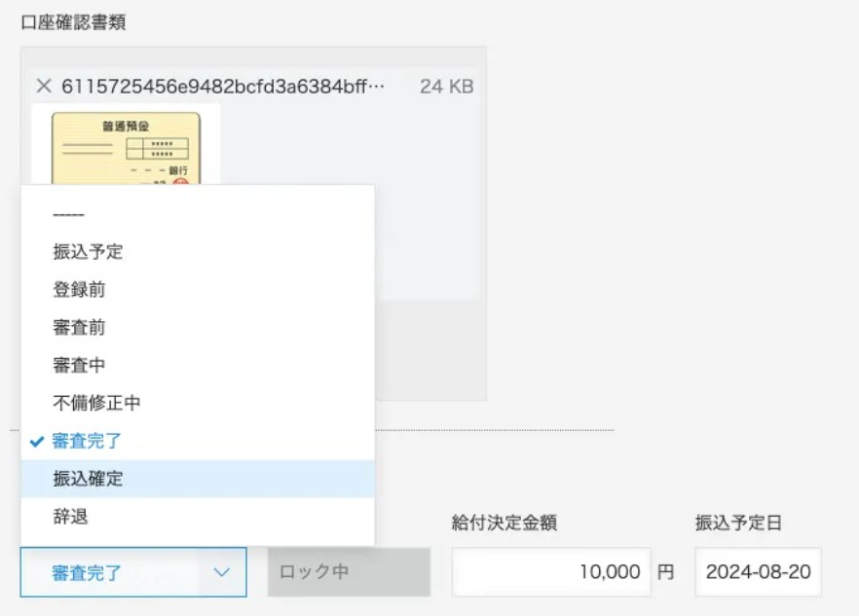This screenshot has height=616, width=859.
Task: Pick 審査前 in the dropdown list
Action: [79, 328]
